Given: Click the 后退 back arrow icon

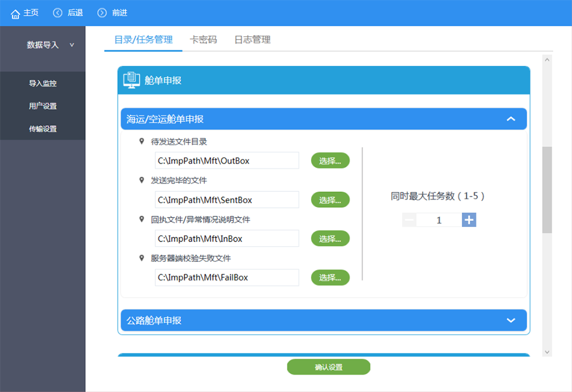Looking at the screenshot, I should tap(56, 12).
